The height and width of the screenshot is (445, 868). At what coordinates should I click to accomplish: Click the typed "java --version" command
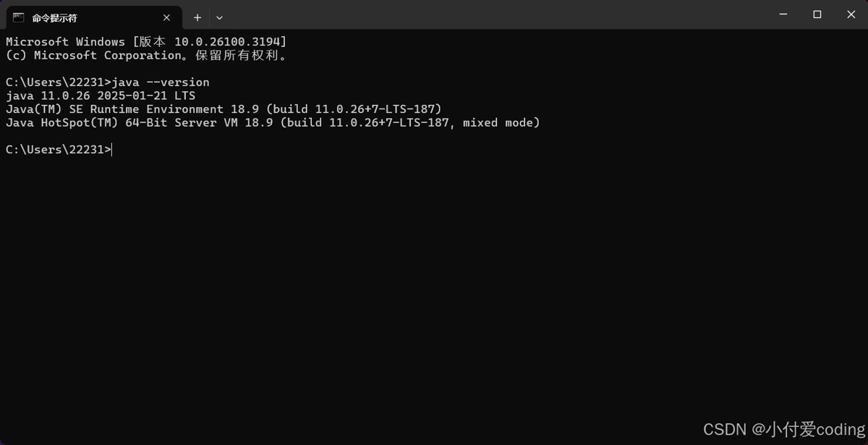[161, 82]
